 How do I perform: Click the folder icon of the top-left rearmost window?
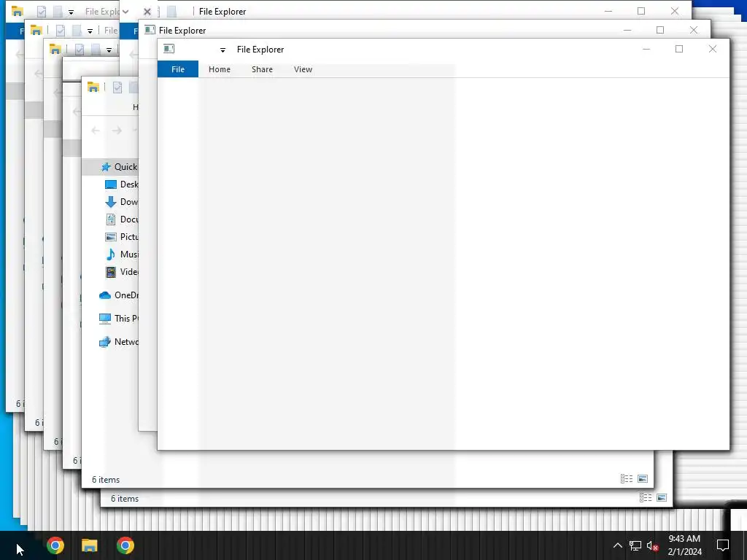[x=18, y=11]
